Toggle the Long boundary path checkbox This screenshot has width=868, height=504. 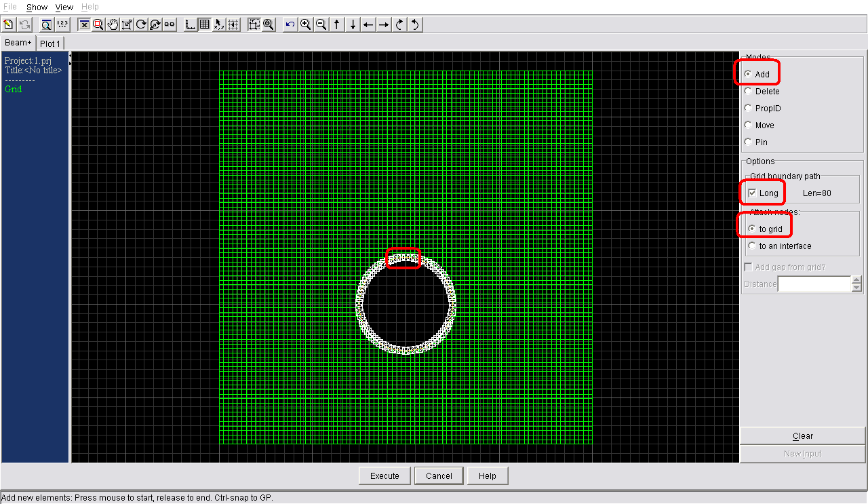coord(752,193)
